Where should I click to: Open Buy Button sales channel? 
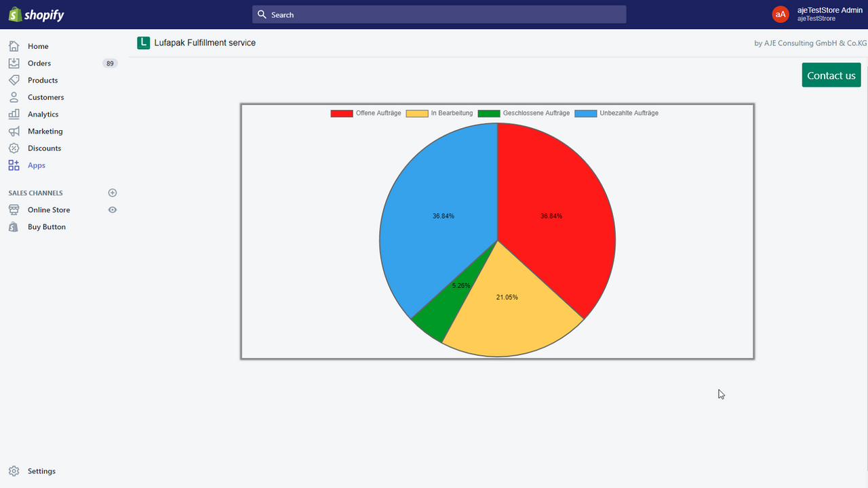[47, 227]
